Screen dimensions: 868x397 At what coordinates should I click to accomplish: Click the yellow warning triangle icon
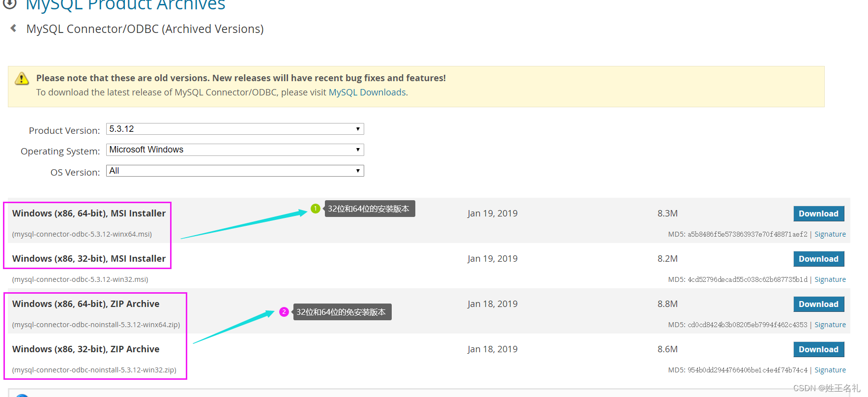(22, 79)
